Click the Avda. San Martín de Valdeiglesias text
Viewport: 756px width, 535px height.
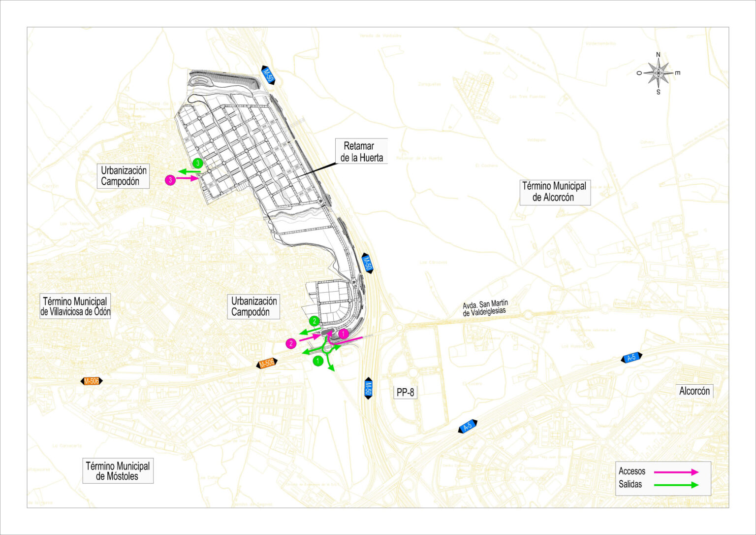coord(485,308)
